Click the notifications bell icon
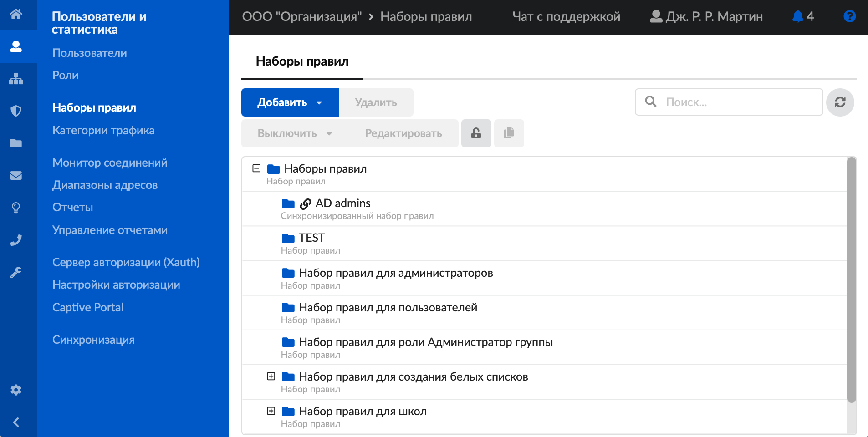 (798, 17)
